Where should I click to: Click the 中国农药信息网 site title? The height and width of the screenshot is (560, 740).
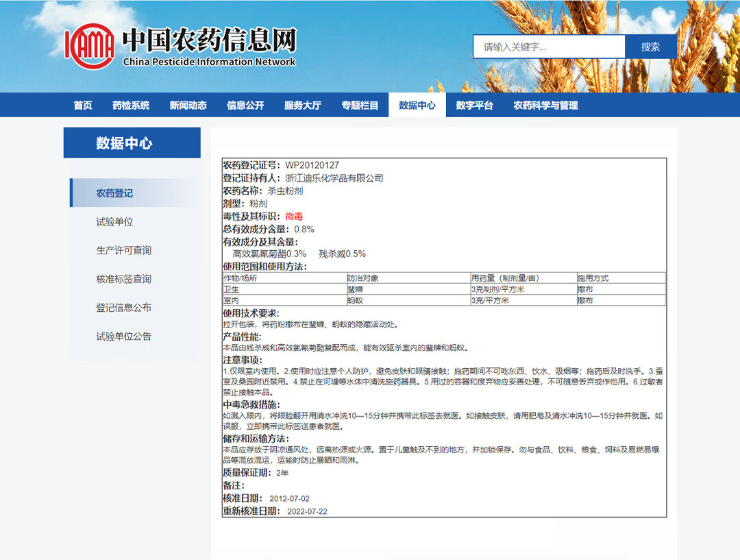click(209, 41)
